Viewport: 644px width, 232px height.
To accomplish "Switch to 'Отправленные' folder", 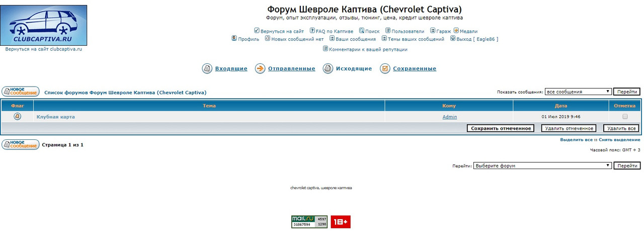I will [292, 69].
